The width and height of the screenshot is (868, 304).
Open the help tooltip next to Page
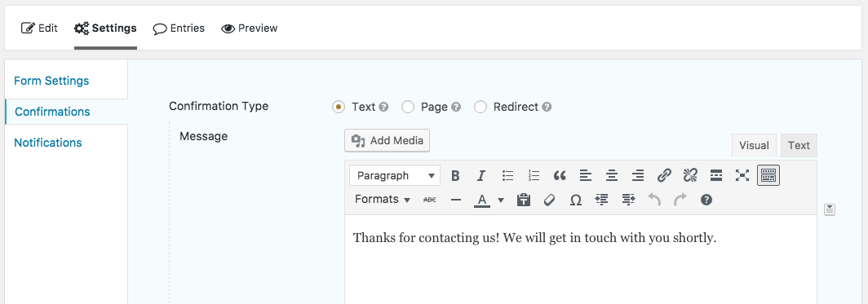pos(456,108)
